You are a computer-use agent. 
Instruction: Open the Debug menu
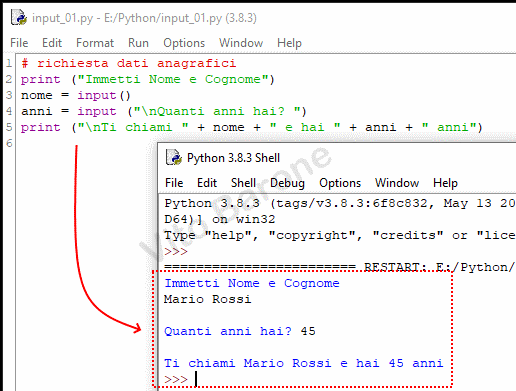coord(287,183)
